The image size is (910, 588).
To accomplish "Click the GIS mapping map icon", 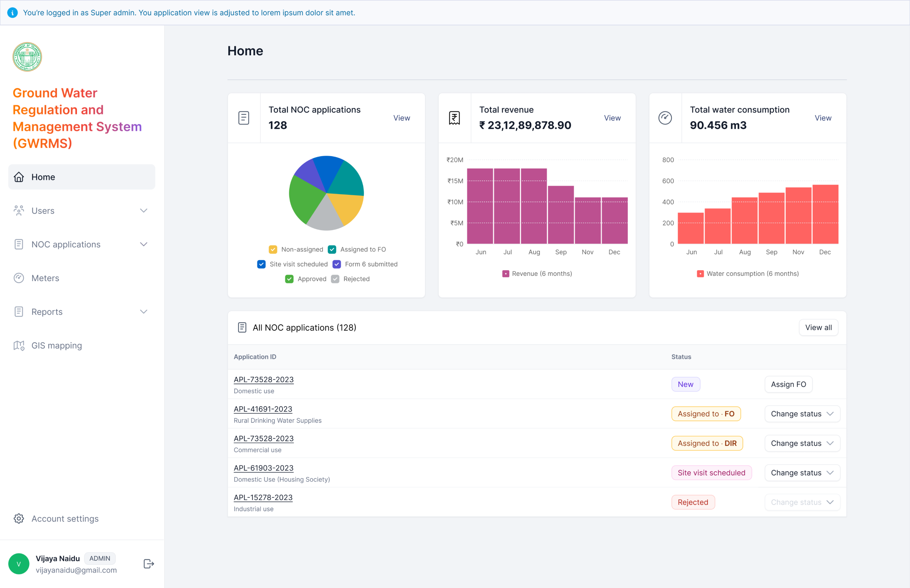I will (19, 346).
